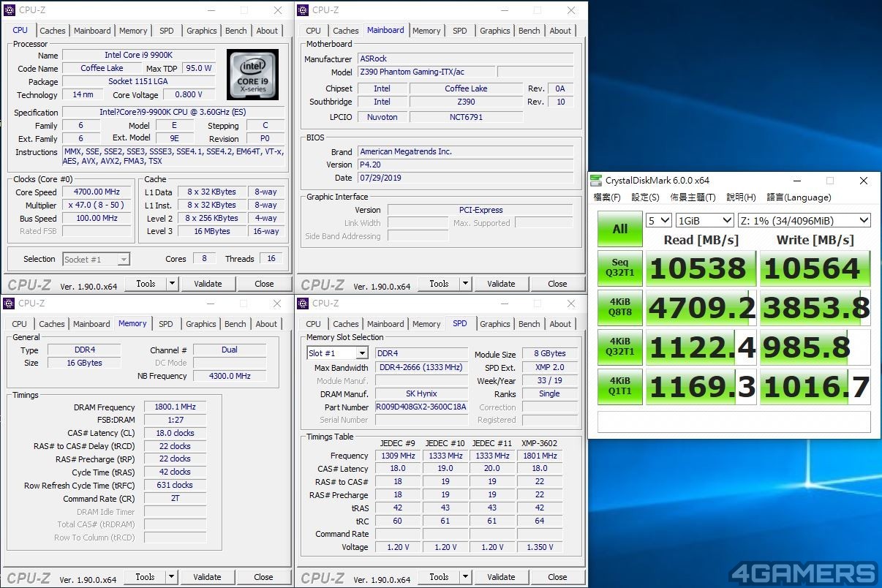882x588 pixels.
Task: Start 4KiB Q8T8 benchmark
Action: pyautogui.click(x=620, y=307)
